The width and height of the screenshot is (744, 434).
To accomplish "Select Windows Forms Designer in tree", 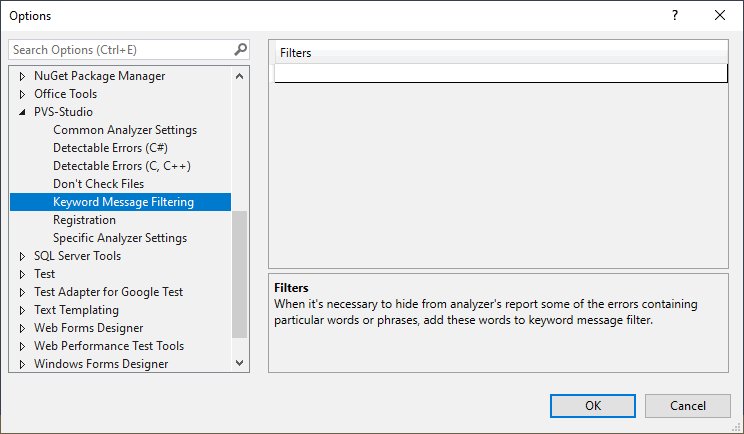I will tap(101, 364).
